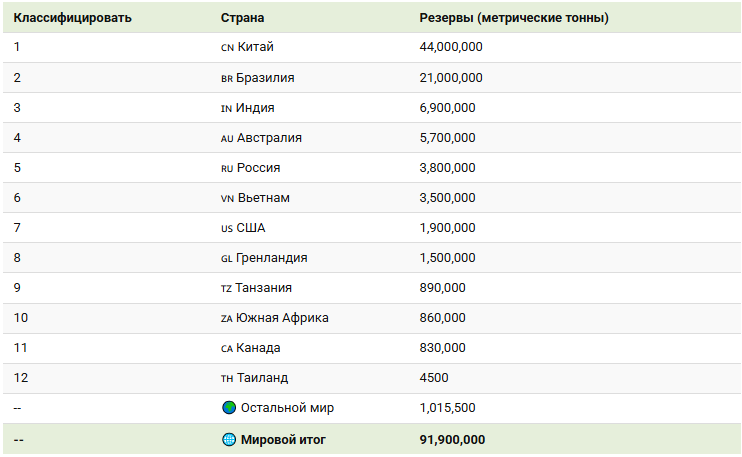Click the 1,015,500 reserves value
Screen dimensions: 742x457
point(447,408)
